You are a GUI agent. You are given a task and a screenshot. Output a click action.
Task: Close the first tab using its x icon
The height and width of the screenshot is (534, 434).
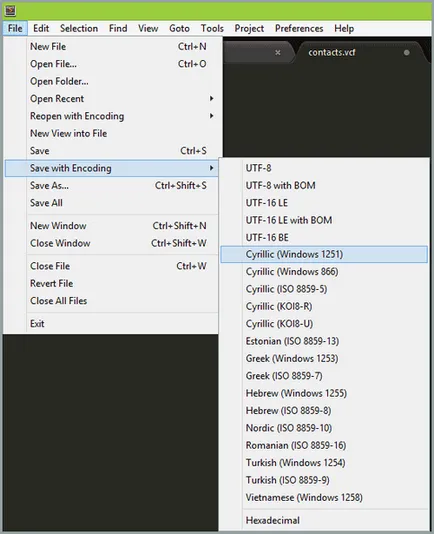point(278,52)
